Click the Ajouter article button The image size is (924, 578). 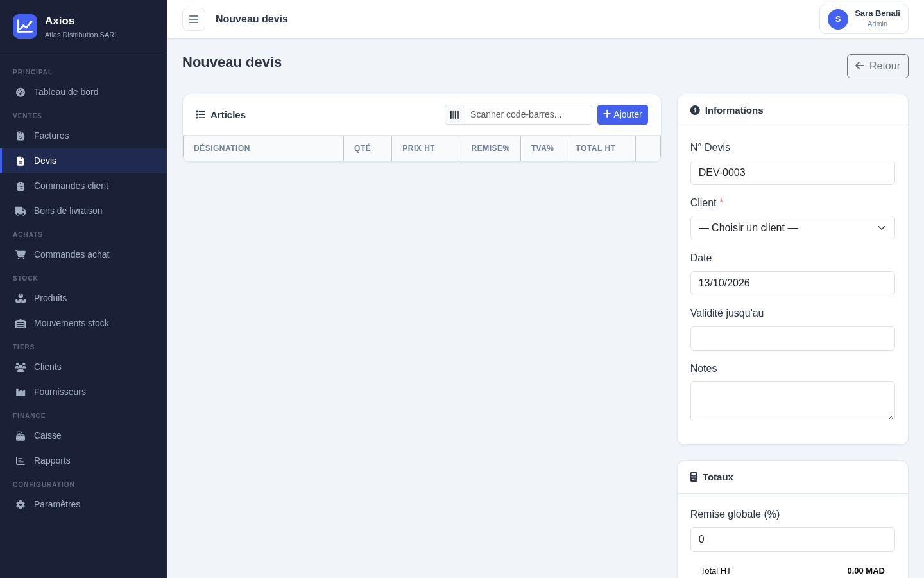622,114
